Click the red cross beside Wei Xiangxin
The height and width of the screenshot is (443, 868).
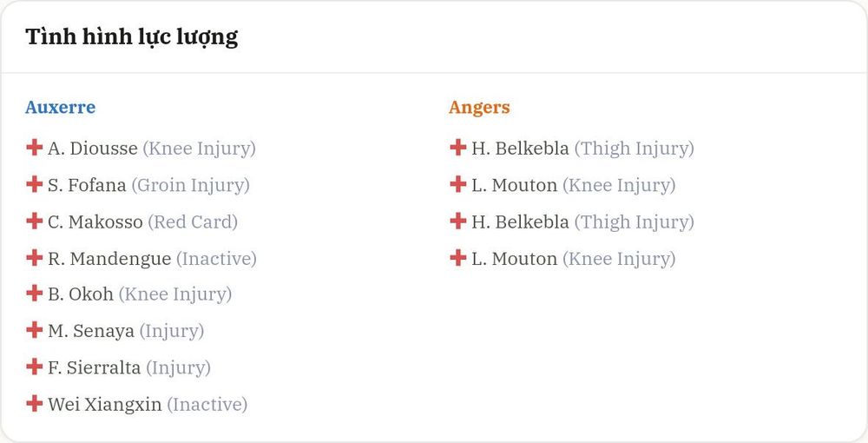35,403
